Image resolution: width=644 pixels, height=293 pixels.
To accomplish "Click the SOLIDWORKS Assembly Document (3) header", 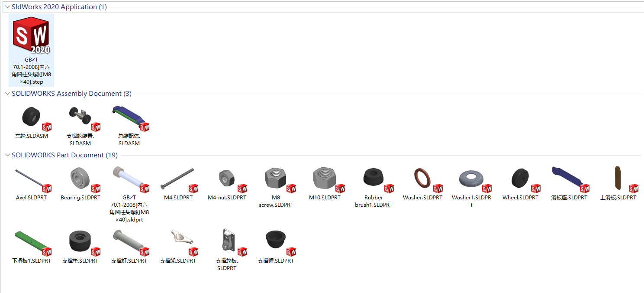I will 71,94.
